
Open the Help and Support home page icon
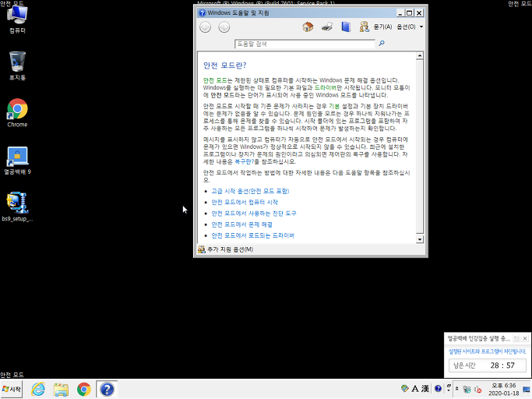tap(308, 26)
